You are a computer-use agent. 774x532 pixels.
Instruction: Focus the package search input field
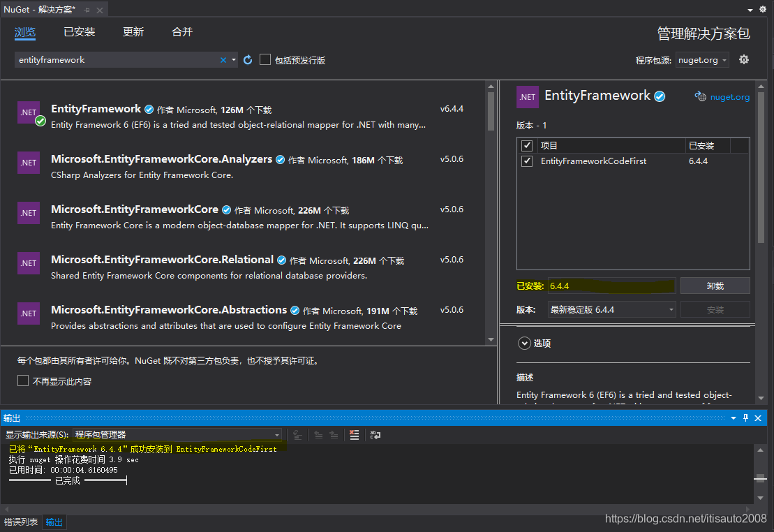119,60
